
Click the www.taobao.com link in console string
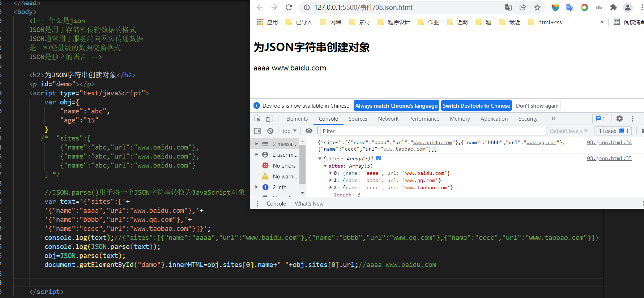coord(404,149)
